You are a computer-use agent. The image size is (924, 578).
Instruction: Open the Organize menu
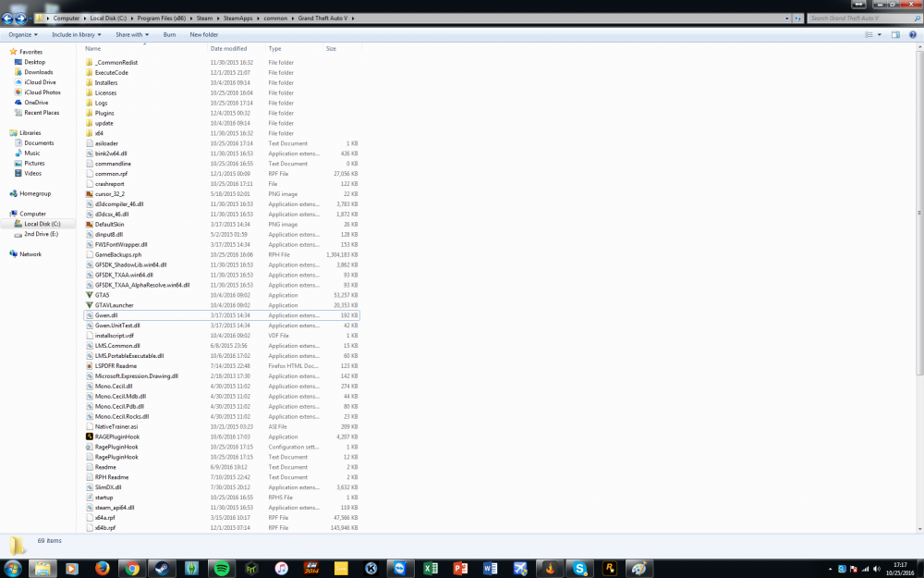[23, 35]
